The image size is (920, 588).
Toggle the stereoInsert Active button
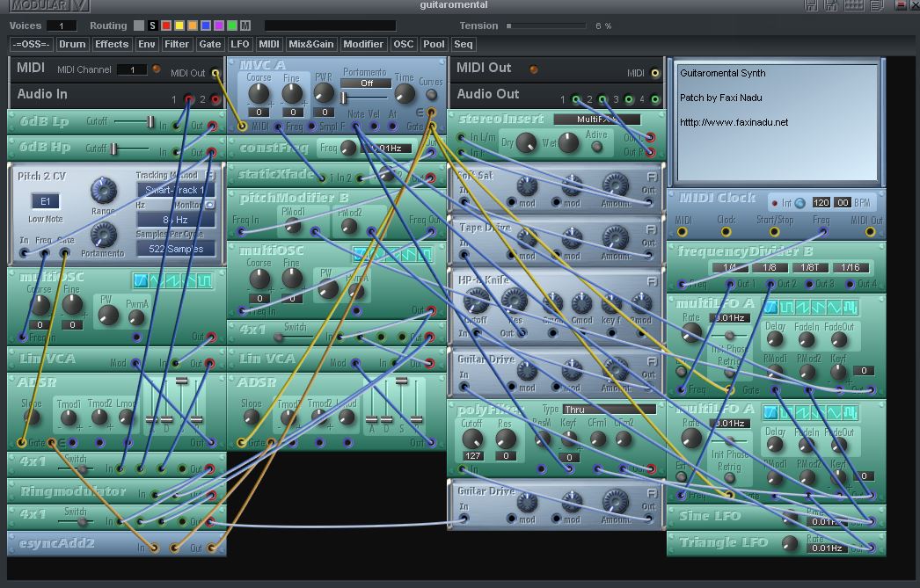click(x=596, y=147)
